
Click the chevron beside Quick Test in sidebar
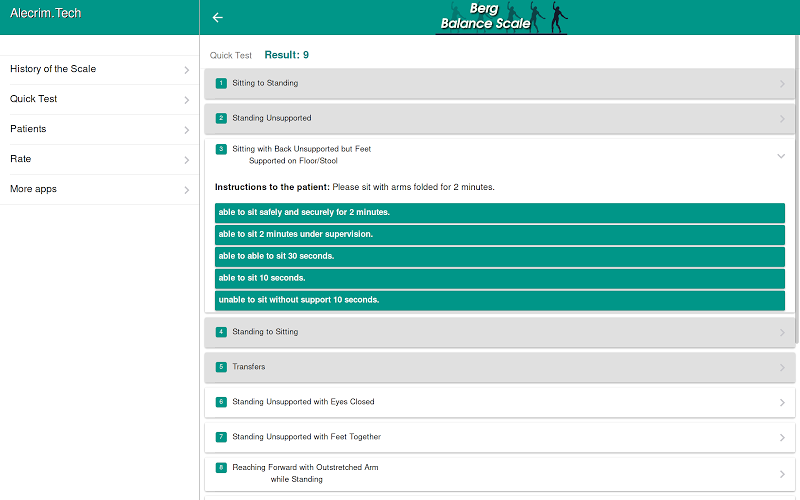(187, 100)
